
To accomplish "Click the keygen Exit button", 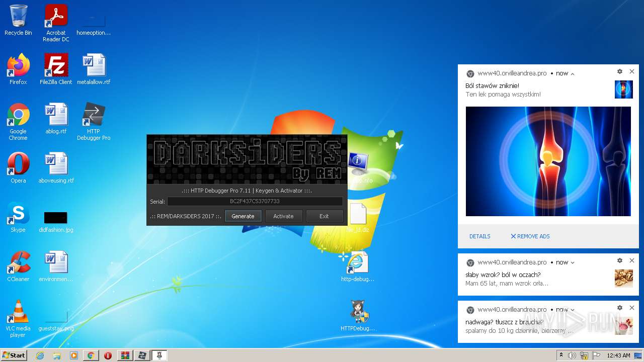I will [324, 216].
